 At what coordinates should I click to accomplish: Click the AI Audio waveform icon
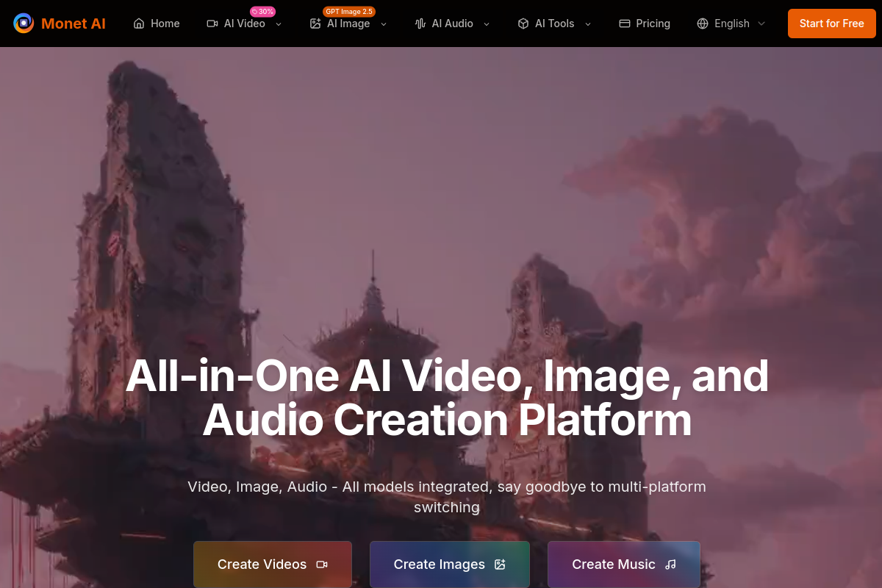point(420,24)
